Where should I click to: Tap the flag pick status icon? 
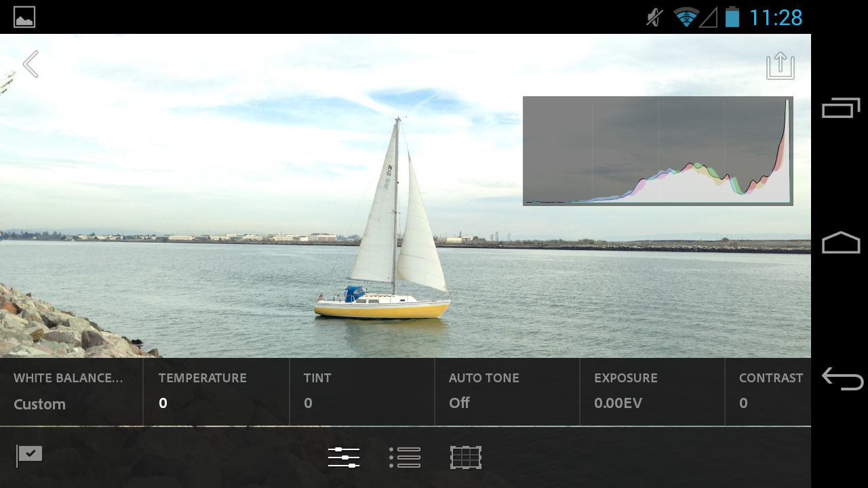click(x=29, y=455)
